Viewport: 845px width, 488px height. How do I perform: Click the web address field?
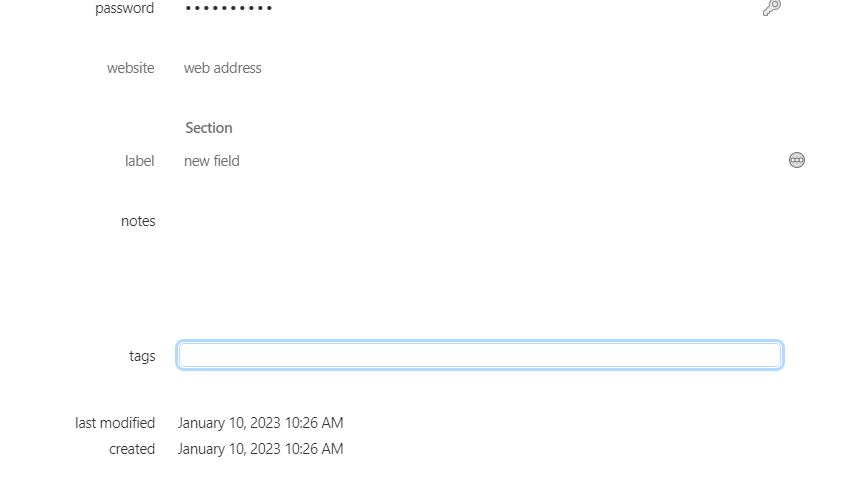coord(223,68)
